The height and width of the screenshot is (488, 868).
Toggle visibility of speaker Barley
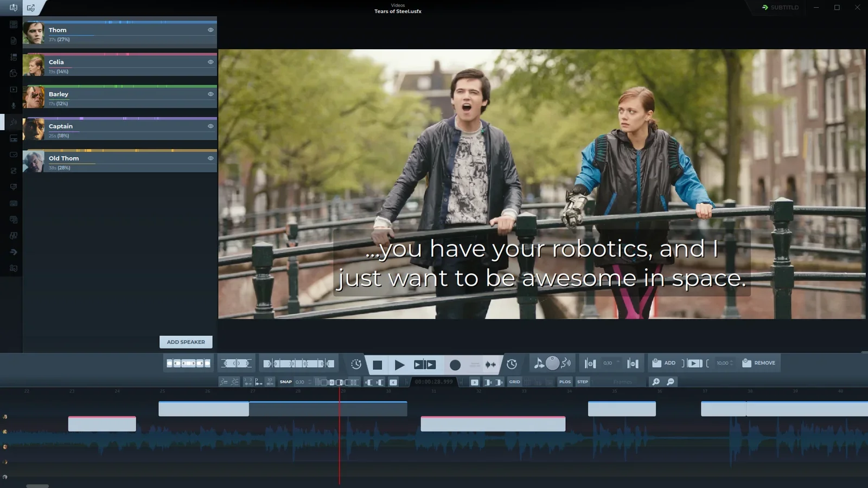(210, 94)
